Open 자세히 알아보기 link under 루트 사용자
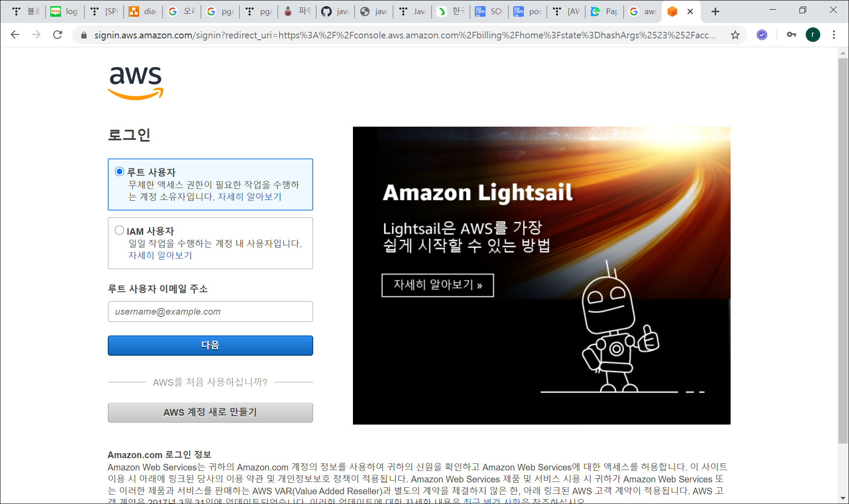This screenshot has width=849, height=504. click(x=250, y=197)
